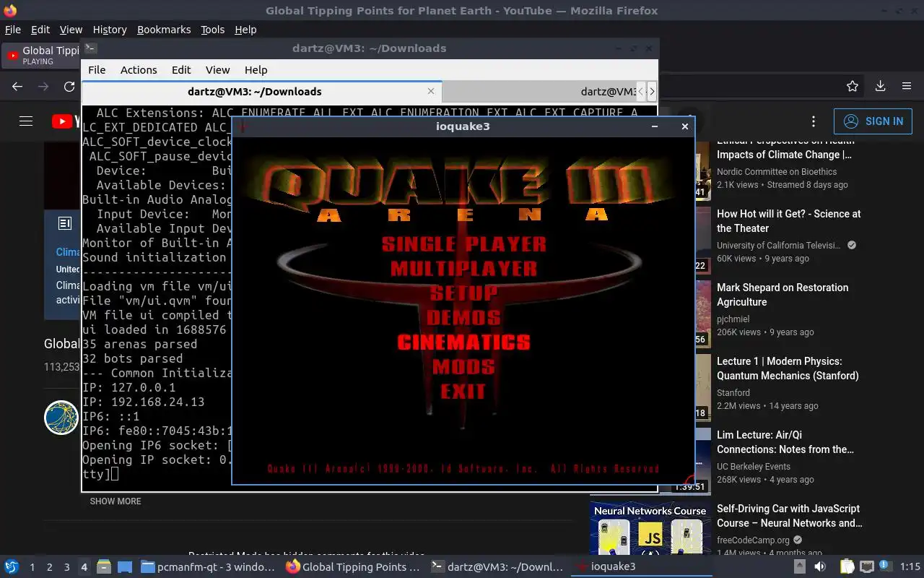924x578 pixels.
Task: Open YouTube settings three-dot menu
Action: pos(814,121)
